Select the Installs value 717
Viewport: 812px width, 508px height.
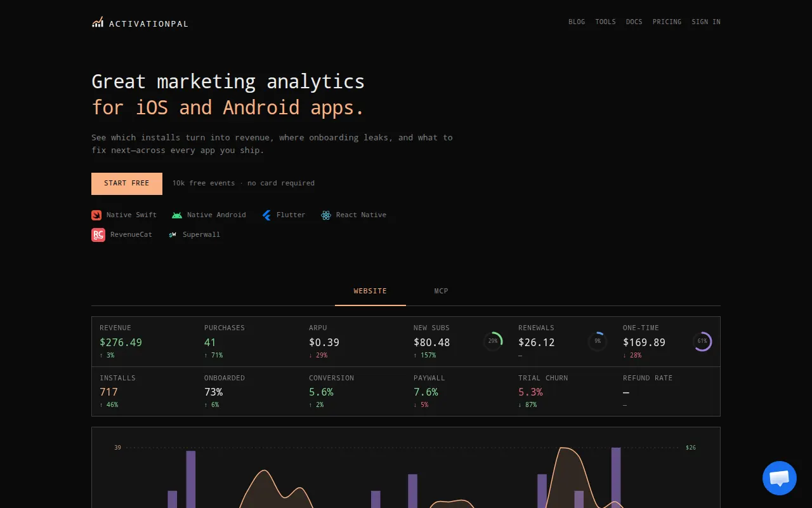click(108, 392)
